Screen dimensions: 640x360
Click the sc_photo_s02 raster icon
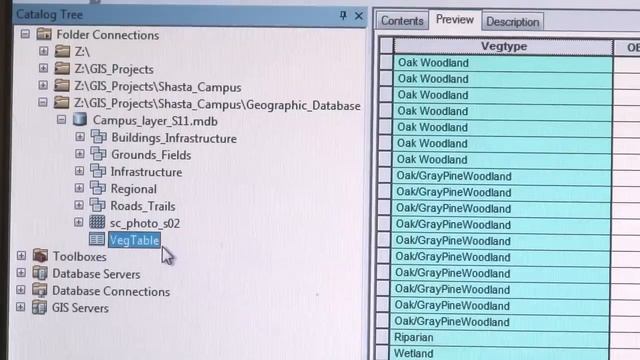point(97,222)
